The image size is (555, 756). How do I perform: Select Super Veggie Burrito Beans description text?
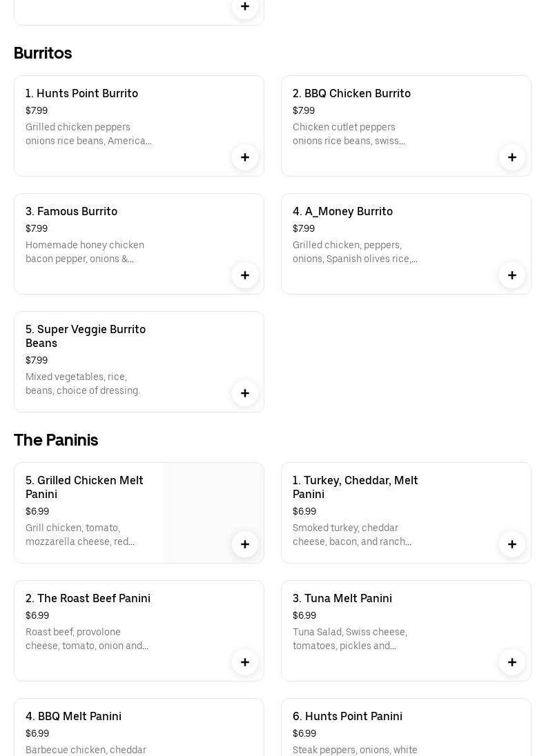[83, 384]
